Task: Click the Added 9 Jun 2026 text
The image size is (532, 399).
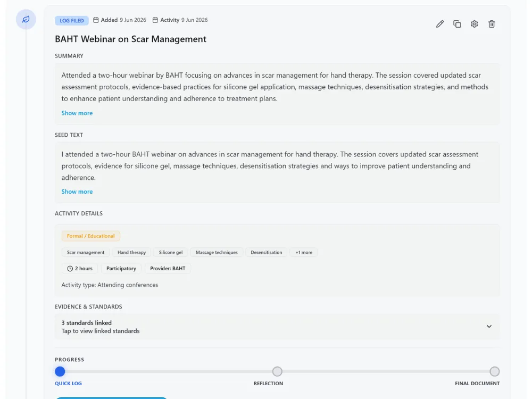Action: click(123, 20)
